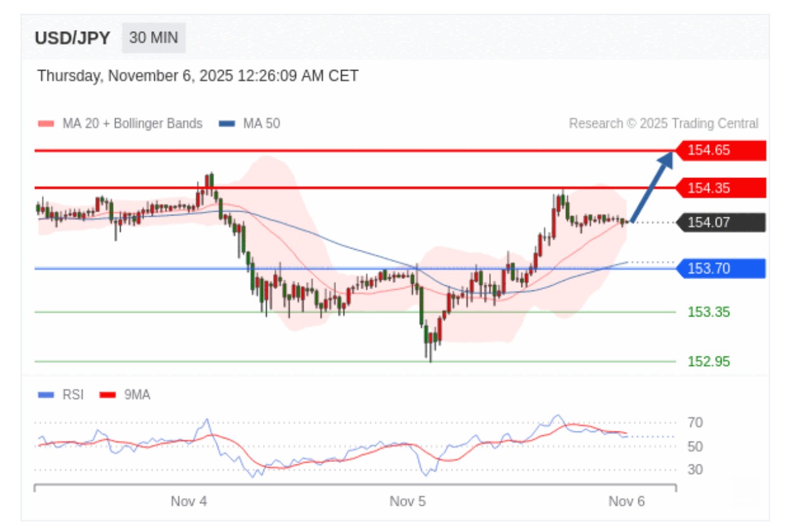Image resolution: width=787 pixels, height=532 pixels.
Task: Click the Nov 6 date label
Action: click(x=626, y=501)
